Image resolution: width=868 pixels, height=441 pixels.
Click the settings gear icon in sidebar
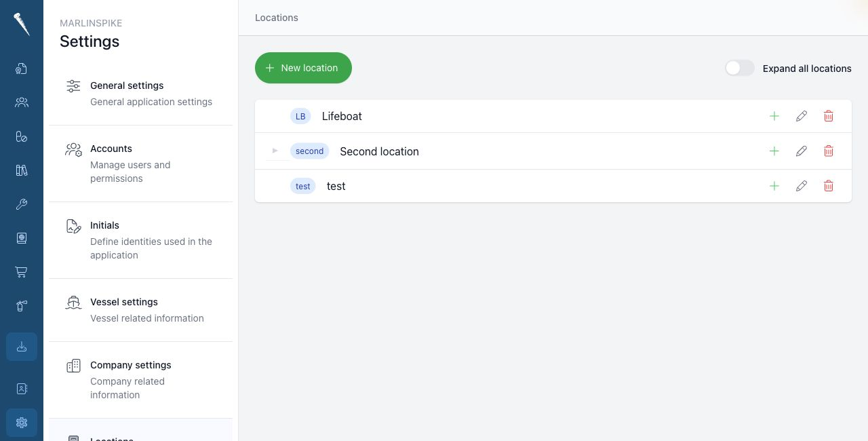tap(22, 423)
